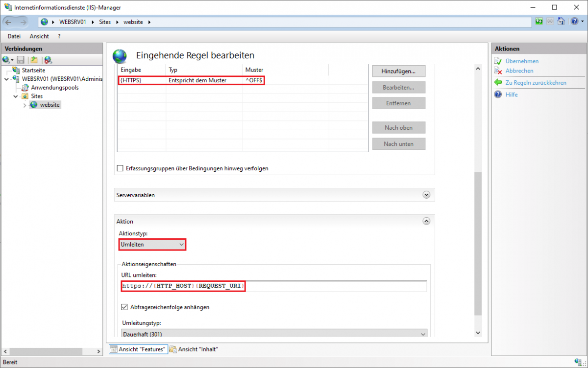Viewport: 588px width, 368px height.
Task: Click the Startseite tree icon
Action: (x=17, y=70)
